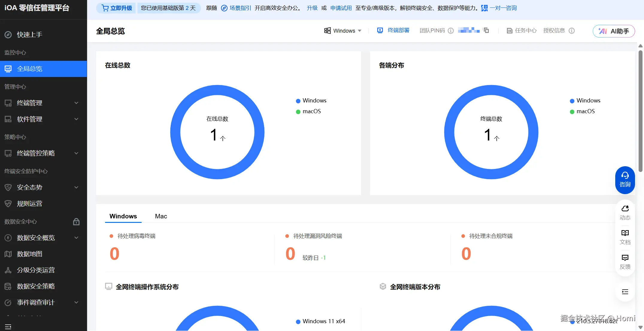Click the 立即升级 upgrade button
Viewport: 644px width, 331px height.
point(116,8)
